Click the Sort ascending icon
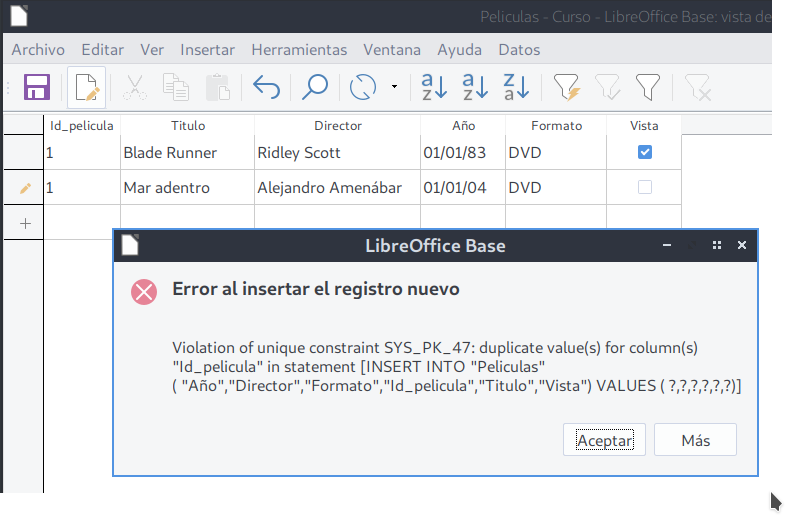The height and width of the screenshot is (521, 800). pos(475,87)
